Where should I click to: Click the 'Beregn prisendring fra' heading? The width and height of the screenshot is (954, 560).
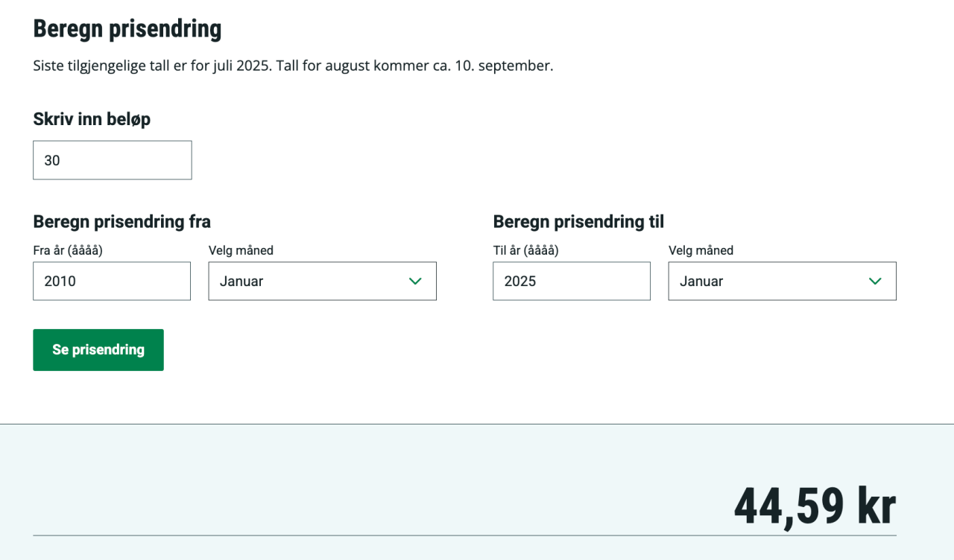(x=121, y=222)
